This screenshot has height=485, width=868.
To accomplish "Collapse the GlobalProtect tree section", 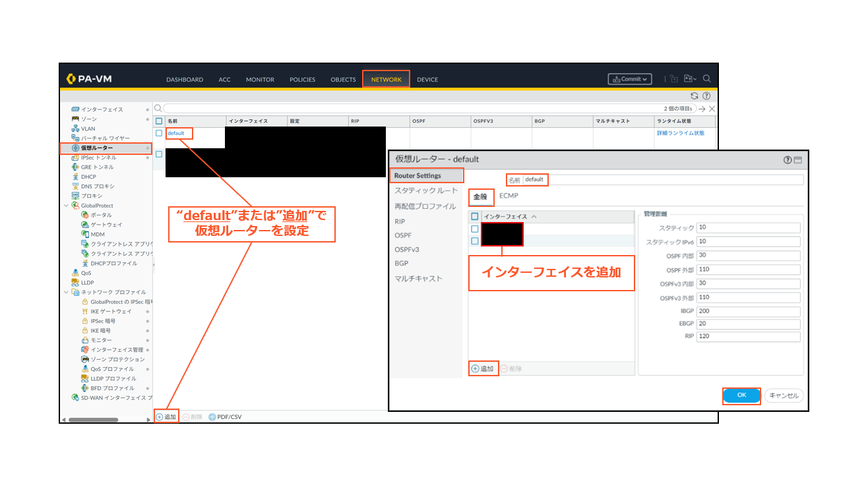I will pos(66,205).
